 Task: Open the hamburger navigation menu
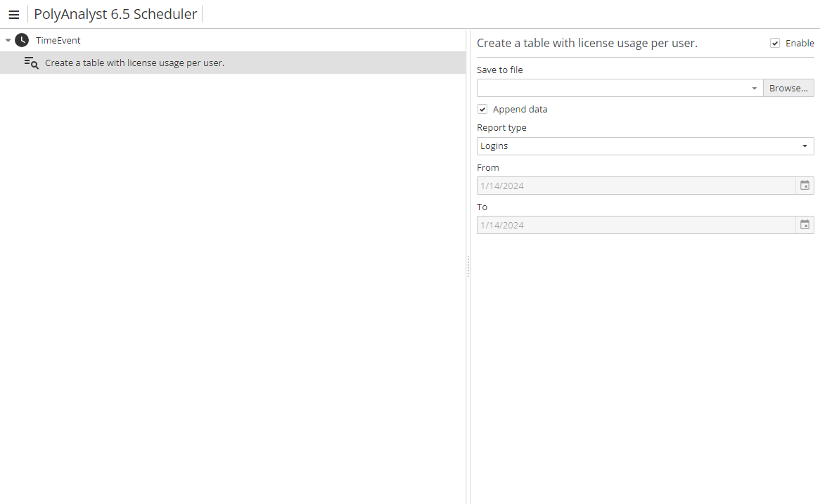14,14
